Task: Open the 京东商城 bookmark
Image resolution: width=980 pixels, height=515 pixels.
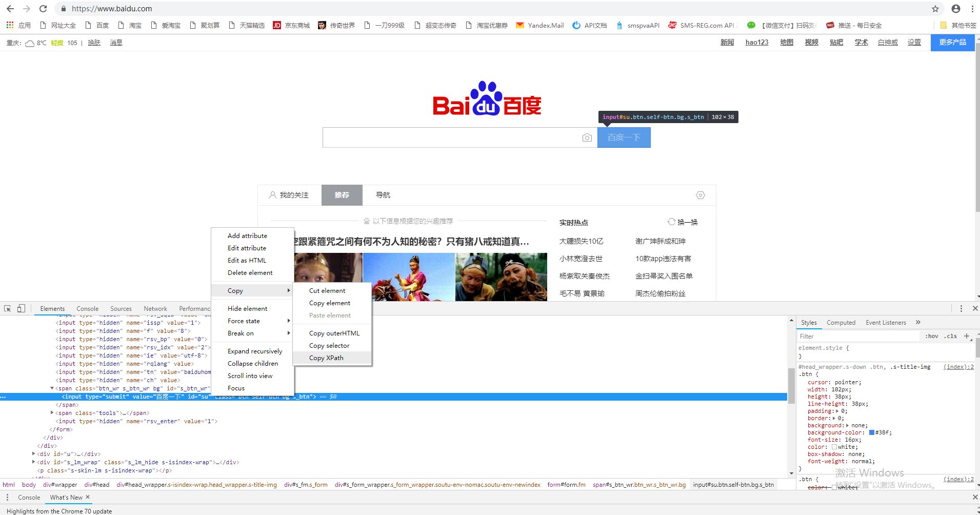Action: coord(291,25)
